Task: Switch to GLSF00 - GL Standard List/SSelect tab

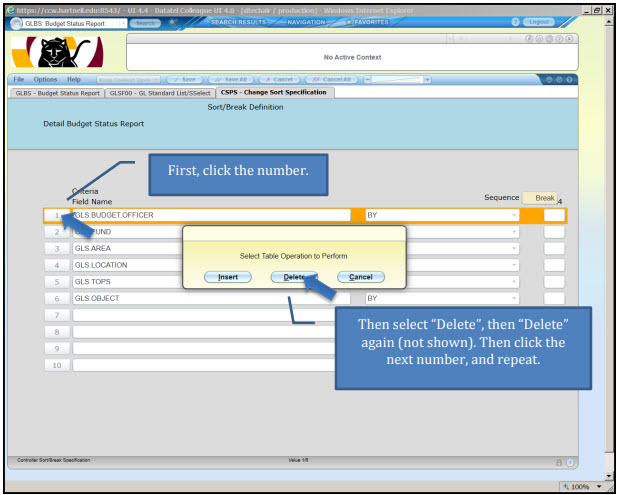Action: [160, 93]
